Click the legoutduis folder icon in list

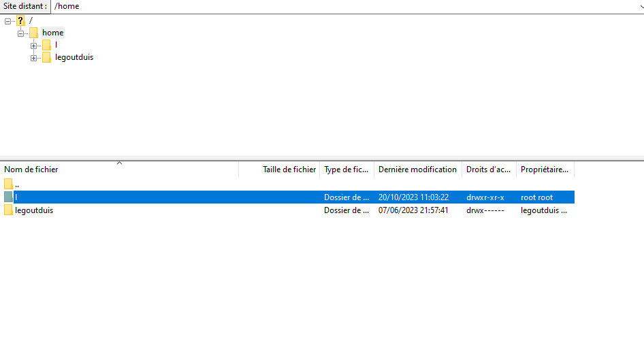tap(8, 210)
